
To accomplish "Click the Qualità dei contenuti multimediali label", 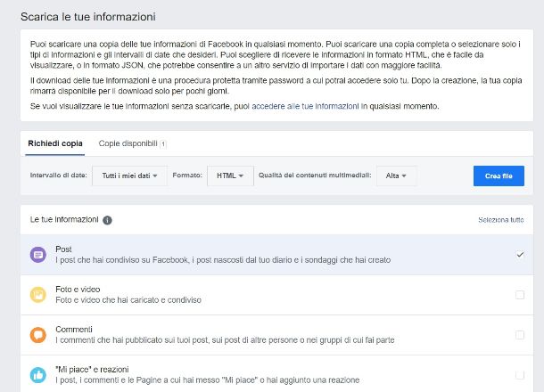I will point(315,176).
